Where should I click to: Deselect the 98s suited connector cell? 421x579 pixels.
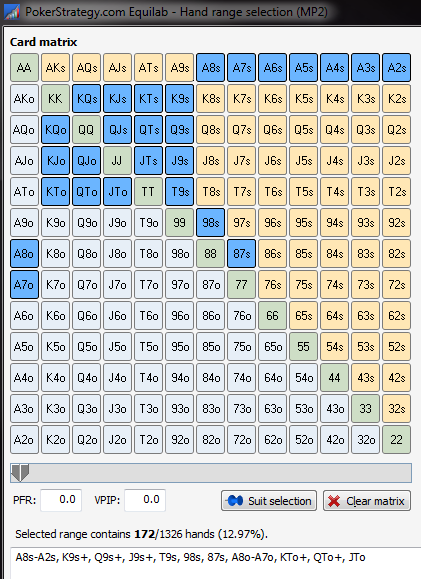point(210,223)
